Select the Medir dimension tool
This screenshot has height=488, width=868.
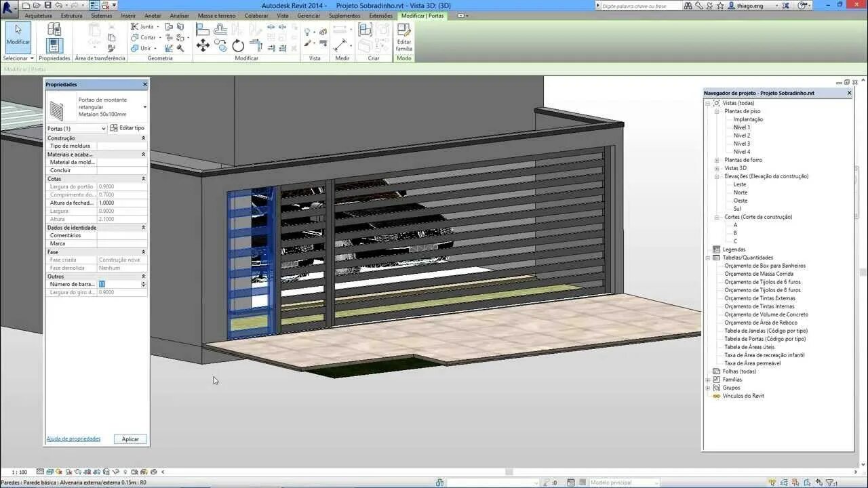[x=340, y=45]
